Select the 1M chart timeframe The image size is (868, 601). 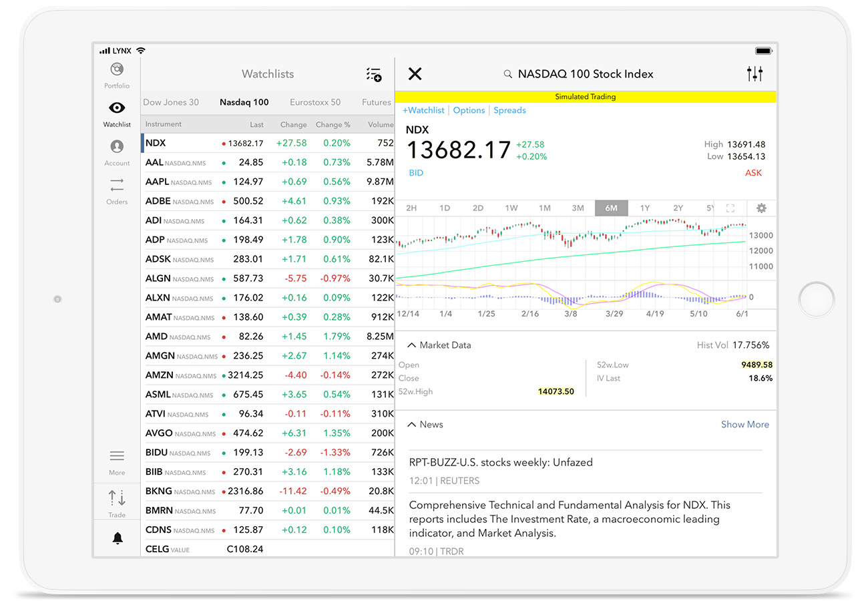[545, 208]
